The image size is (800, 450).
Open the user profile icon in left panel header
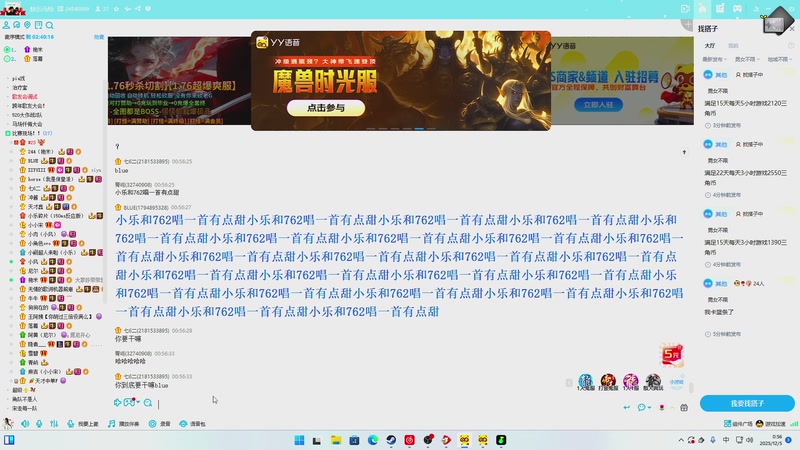pos(6,25)
